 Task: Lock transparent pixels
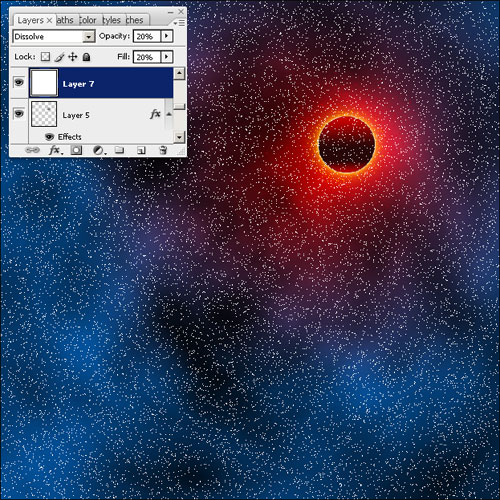46,57
